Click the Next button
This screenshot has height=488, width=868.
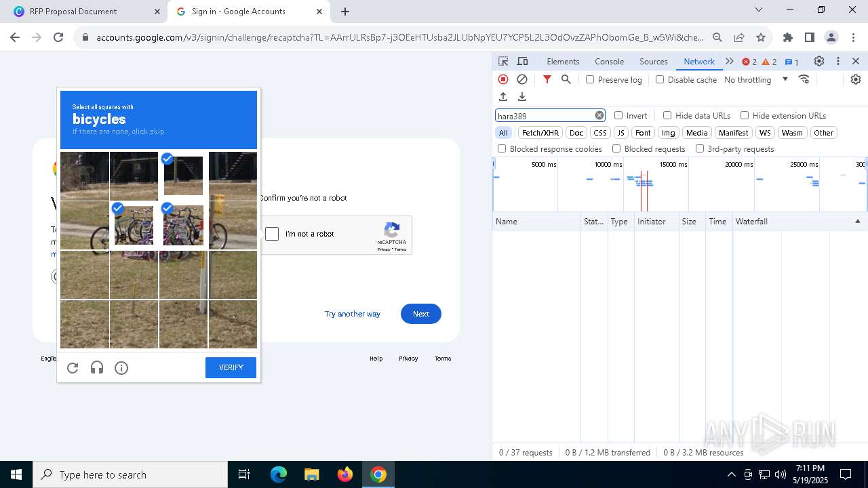tap(420, 314)
